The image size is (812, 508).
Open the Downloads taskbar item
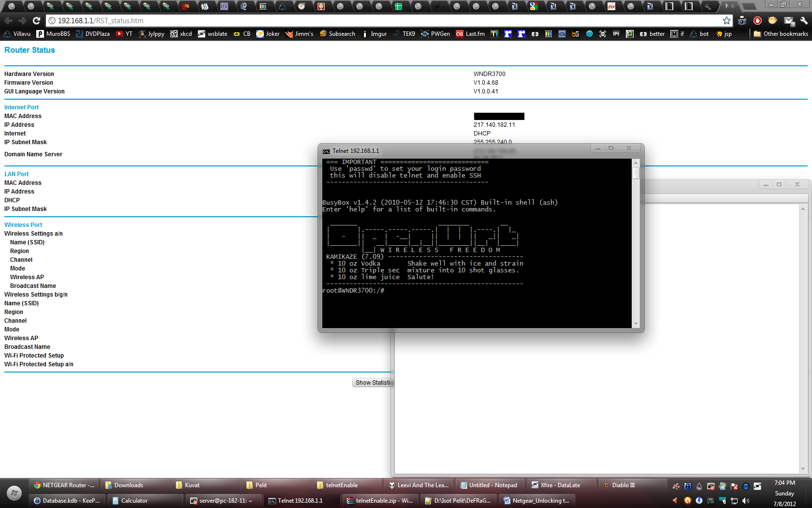click(135, 485)
